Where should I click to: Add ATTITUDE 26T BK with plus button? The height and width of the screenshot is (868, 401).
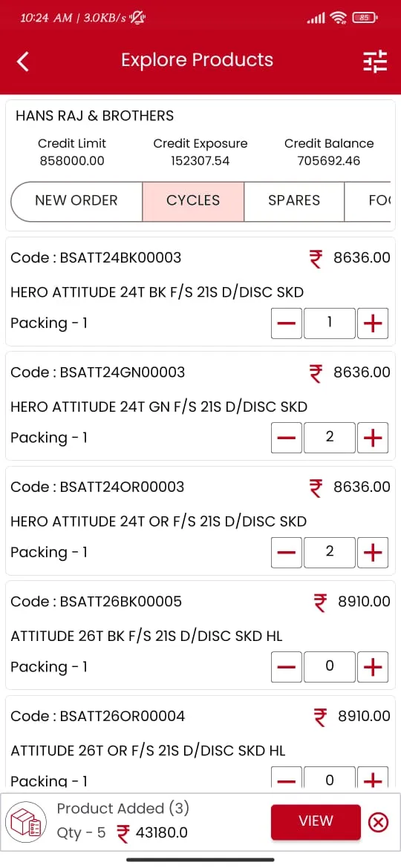tap(373, 667)
